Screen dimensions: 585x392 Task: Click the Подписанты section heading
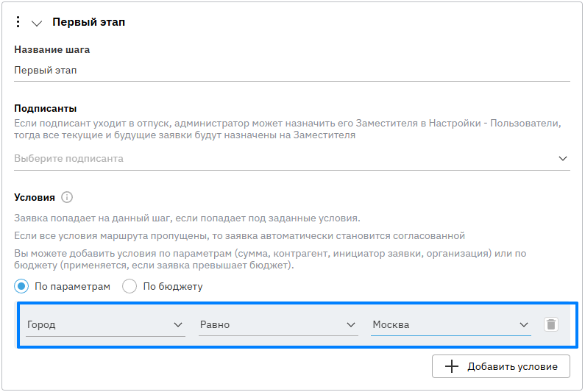point(46,108)
